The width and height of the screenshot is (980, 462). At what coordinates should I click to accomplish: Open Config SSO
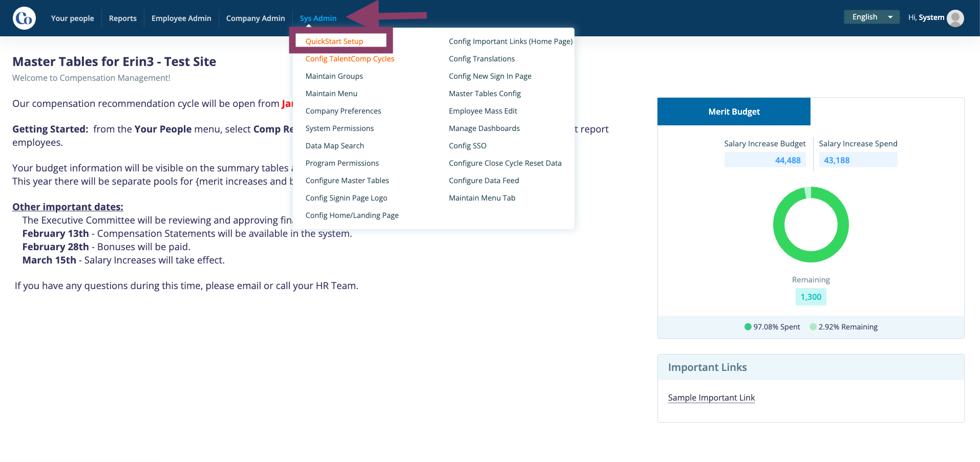[467, 146]
